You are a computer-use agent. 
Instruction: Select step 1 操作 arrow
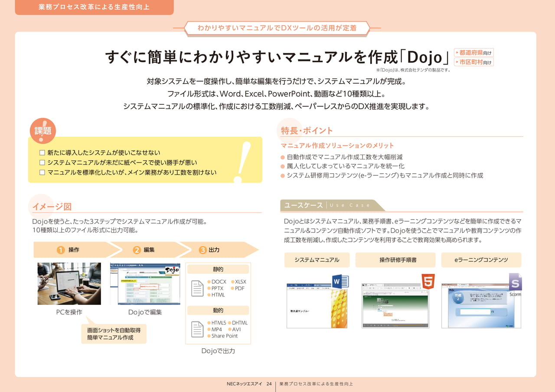(x=76, y=250)
